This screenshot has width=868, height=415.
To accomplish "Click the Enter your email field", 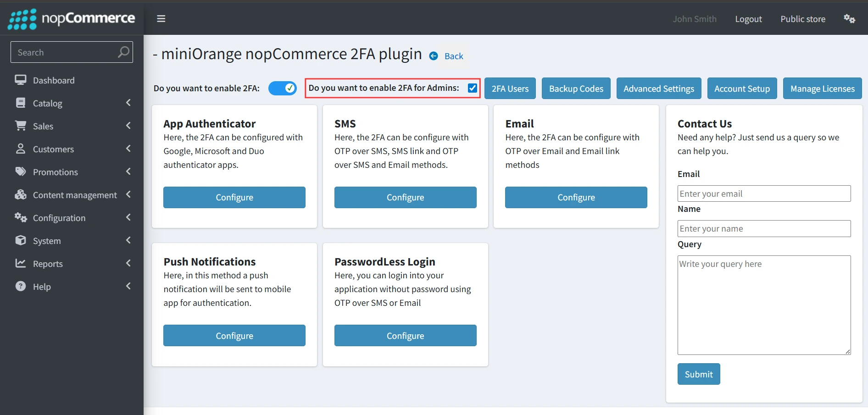I will pyautogui.click(x=764, y=193).
